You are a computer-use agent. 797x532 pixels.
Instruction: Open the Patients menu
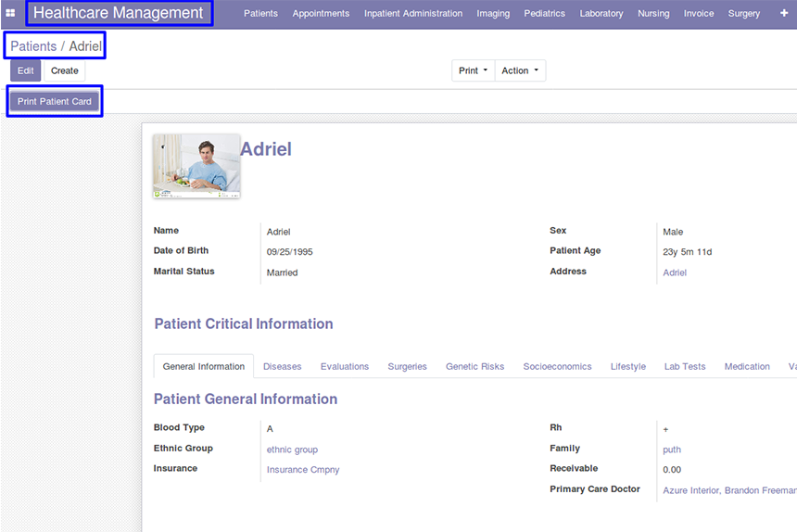click(x=260, y=14)
